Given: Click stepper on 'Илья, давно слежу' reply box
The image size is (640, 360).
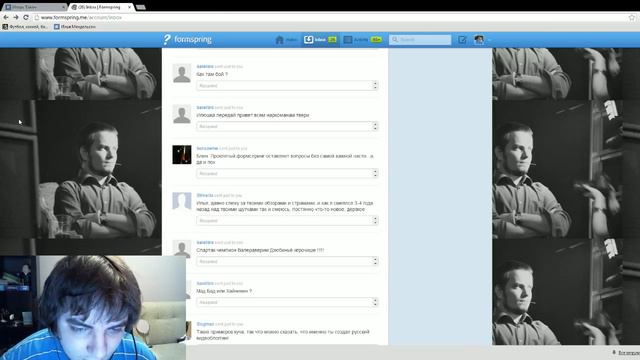Looking at the screenshot, I should click(375, 220).
